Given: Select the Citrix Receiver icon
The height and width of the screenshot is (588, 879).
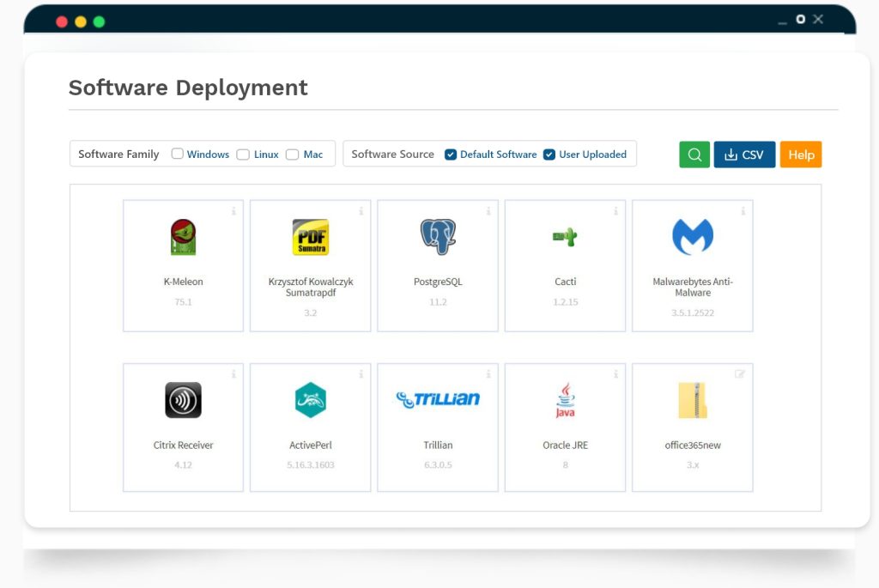Looking at the screenshot, I should pos(184,400).
